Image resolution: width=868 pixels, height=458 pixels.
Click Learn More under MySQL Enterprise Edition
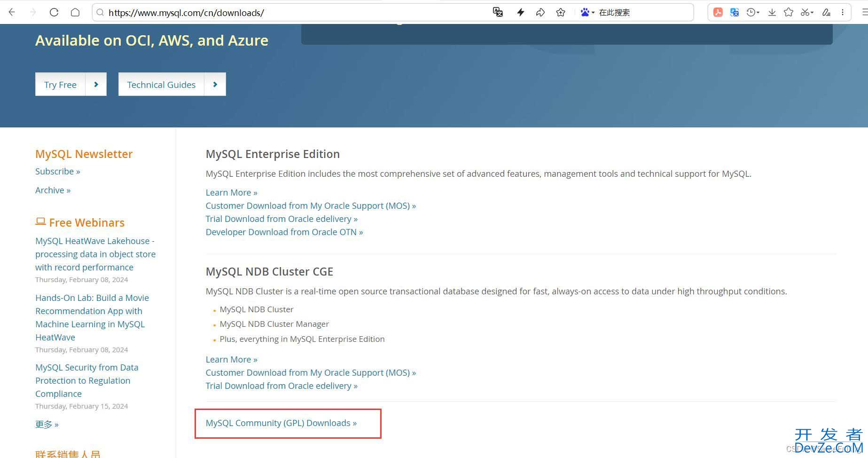pyautogui.click(x=231, y=192)
